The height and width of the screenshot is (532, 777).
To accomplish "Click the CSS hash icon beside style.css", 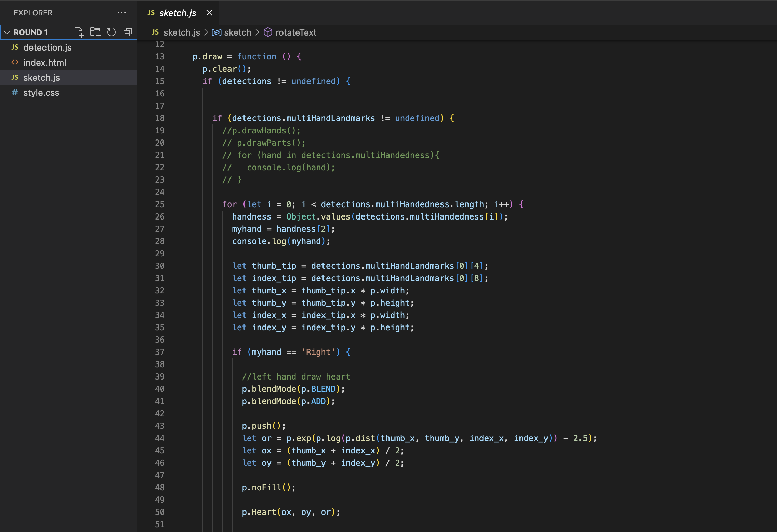I will [15, 92].
